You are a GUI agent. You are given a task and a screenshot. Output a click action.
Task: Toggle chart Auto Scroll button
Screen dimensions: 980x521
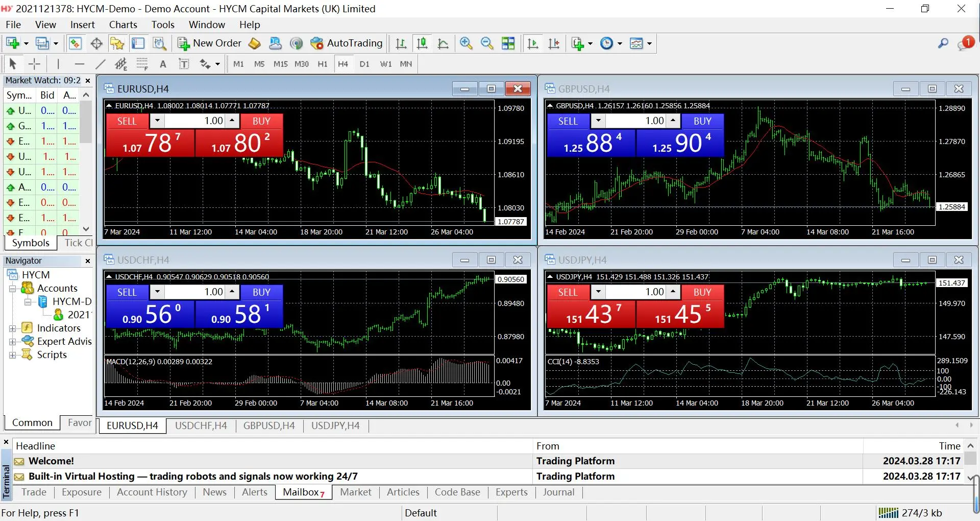pos(533,43)
